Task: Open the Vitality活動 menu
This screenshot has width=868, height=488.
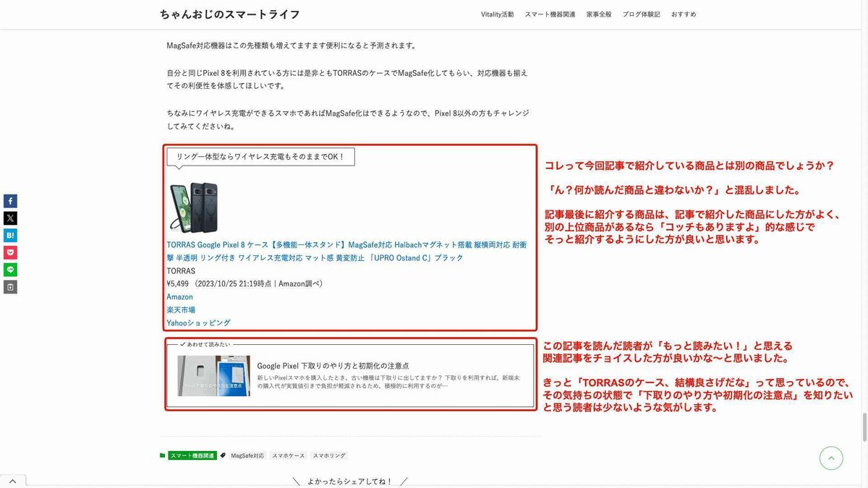Action: [x=498, y=14]
